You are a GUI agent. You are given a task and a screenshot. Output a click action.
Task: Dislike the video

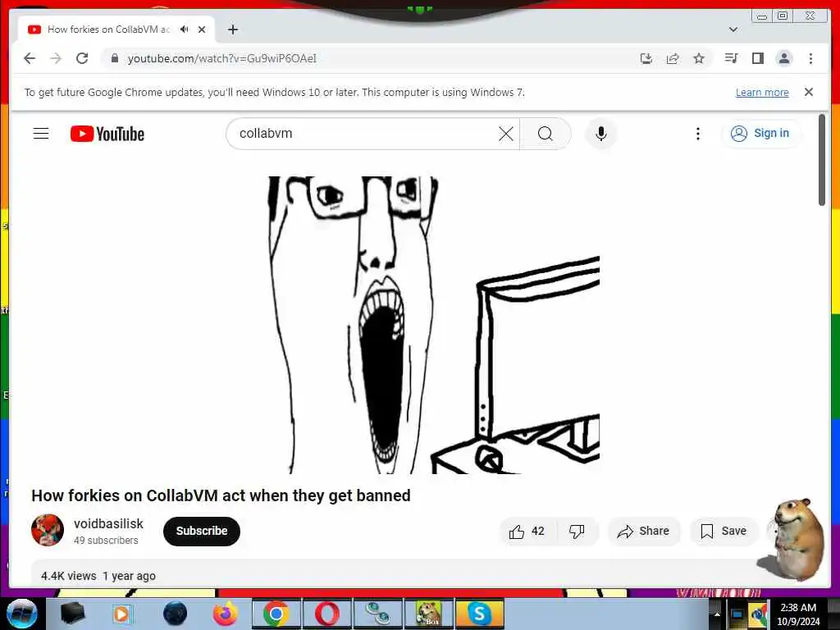[577, 531]
